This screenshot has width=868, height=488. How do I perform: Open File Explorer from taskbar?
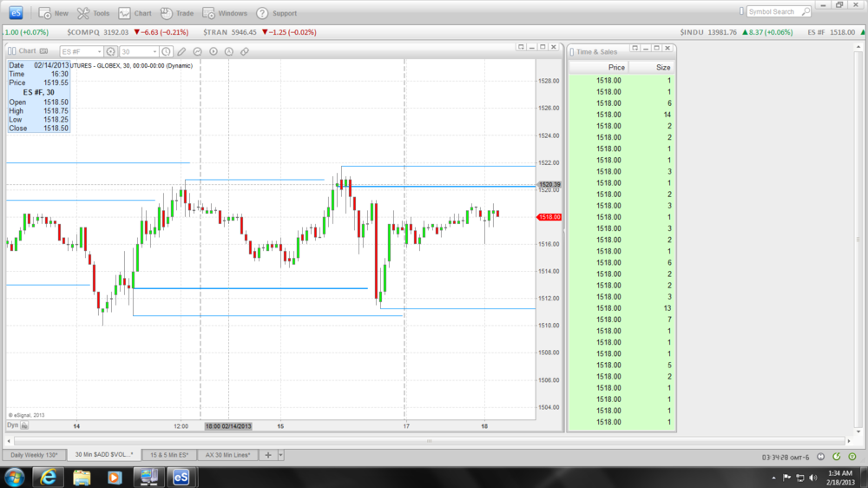coord(82,477)
